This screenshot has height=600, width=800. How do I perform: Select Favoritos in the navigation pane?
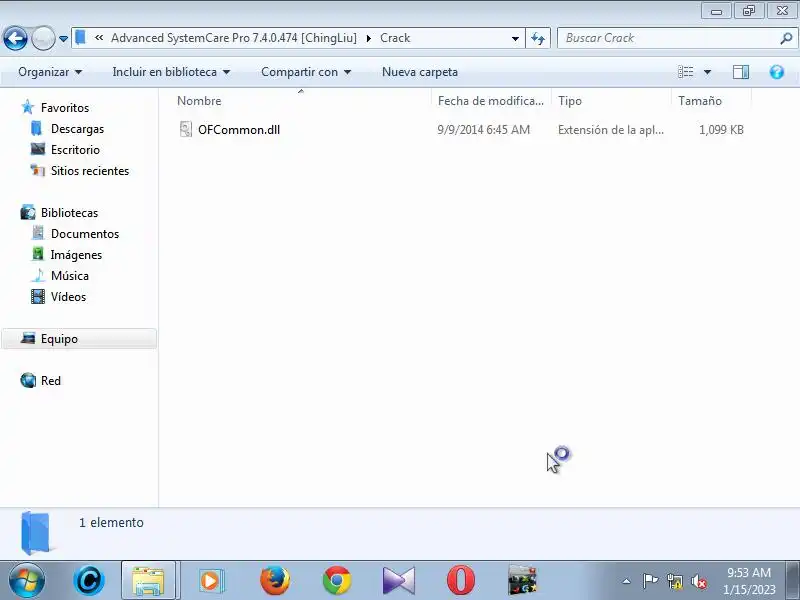coord(65,108)
